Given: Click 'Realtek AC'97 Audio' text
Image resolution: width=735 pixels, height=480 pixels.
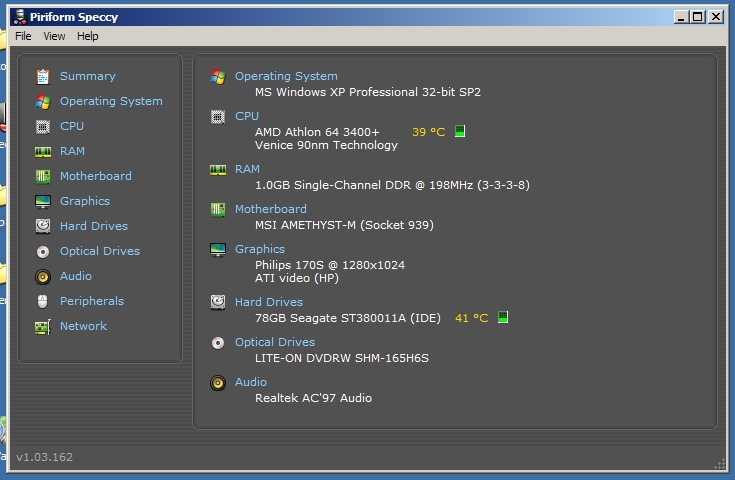Looking at the screenshot, I should pyautogui.click(x=313, y=398).
